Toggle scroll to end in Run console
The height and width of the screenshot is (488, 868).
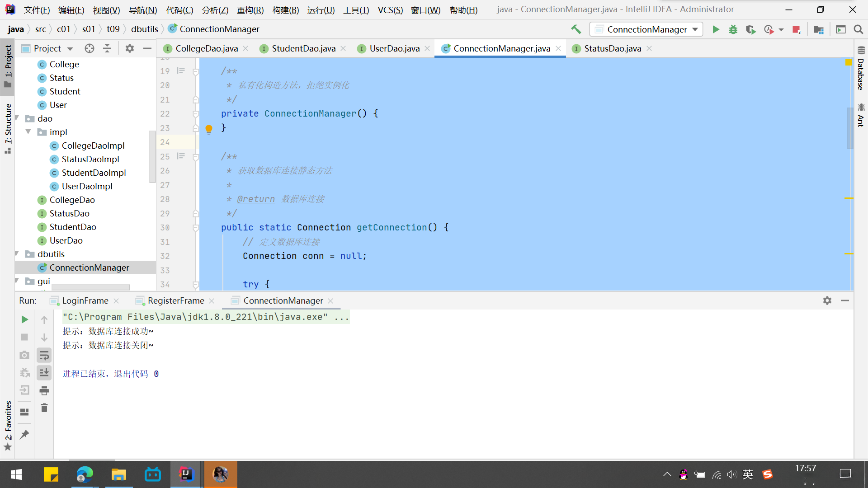44,373
